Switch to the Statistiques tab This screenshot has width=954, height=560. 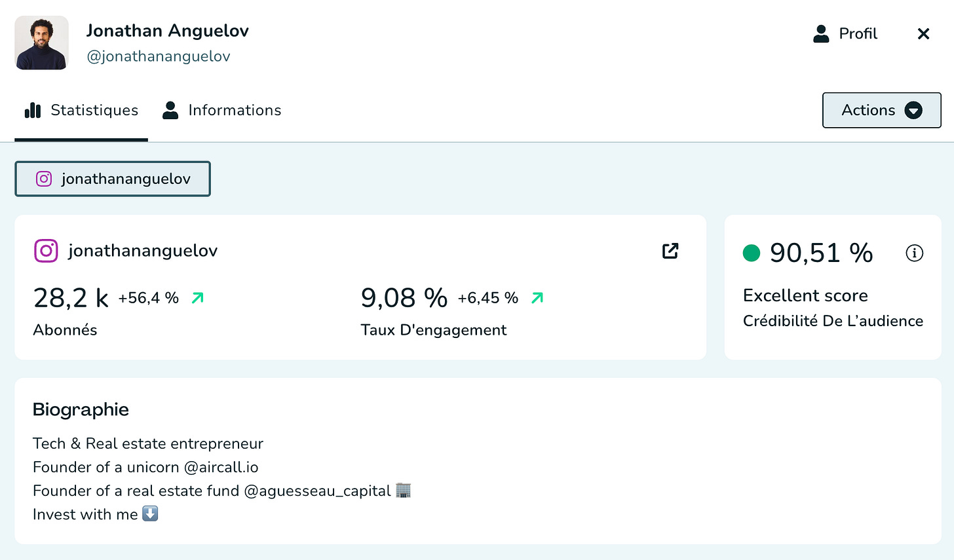[81, 110]
